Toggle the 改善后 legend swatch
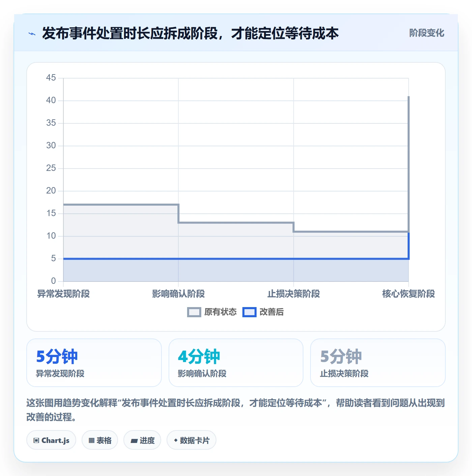The image size is (472, 476). click(249, 312)
